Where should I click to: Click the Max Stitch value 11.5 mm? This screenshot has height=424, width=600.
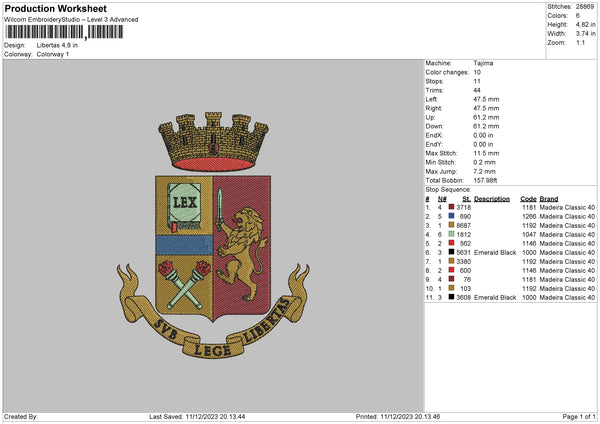[x=486, y=153]
